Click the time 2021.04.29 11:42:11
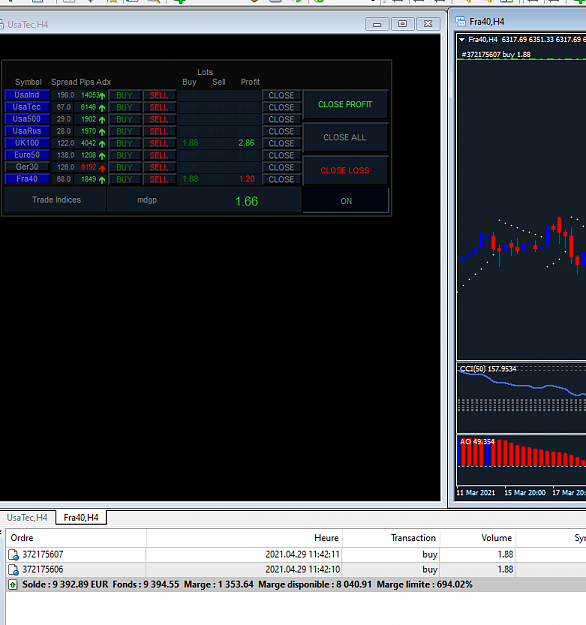This screenshot has height=625, width=586. pyautogui.click(x=303, y=554)
